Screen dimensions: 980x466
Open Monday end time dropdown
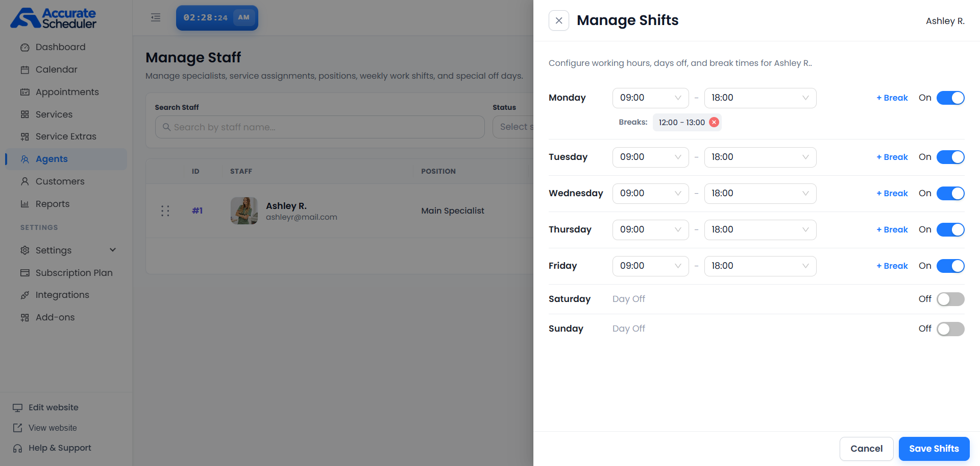click(760, 98)
